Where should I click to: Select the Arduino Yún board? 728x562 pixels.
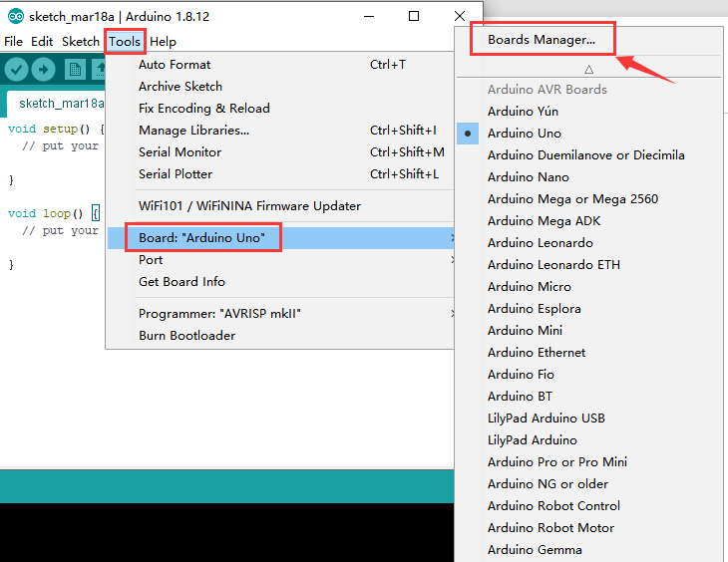click(x=588, y=112)
